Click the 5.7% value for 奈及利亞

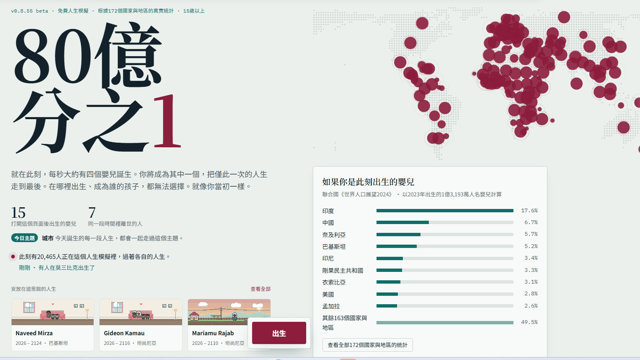[x=531, y=234]
